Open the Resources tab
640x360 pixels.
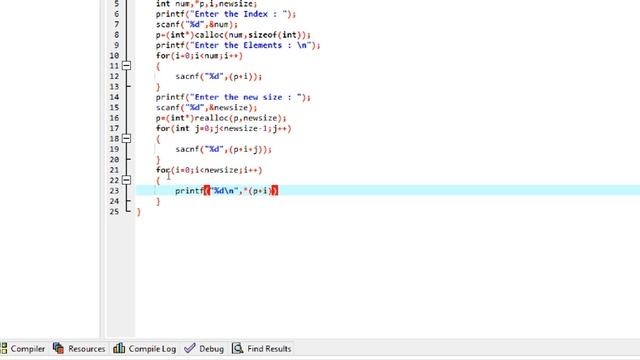pyautogui.click(x=79, y=349)
